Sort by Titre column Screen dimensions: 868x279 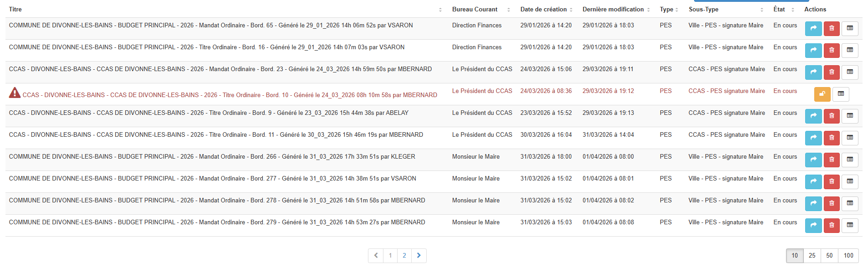[15, 9]
